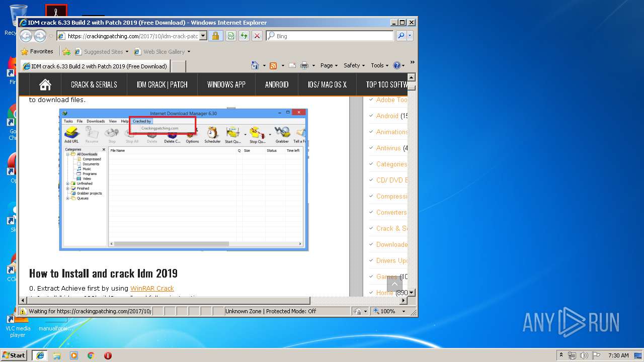The image size is (644, 362).
Task: Open the Safety menu
Action: [354, 65]
